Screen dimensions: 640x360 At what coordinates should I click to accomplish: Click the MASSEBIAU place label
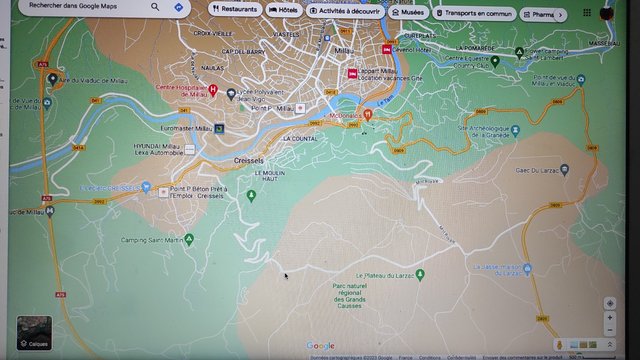click(x=604, y=43)
